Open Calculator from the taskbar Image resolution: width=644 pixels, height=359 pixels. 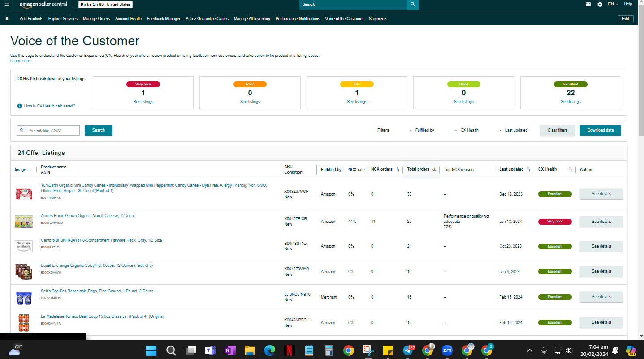point(328,350)
